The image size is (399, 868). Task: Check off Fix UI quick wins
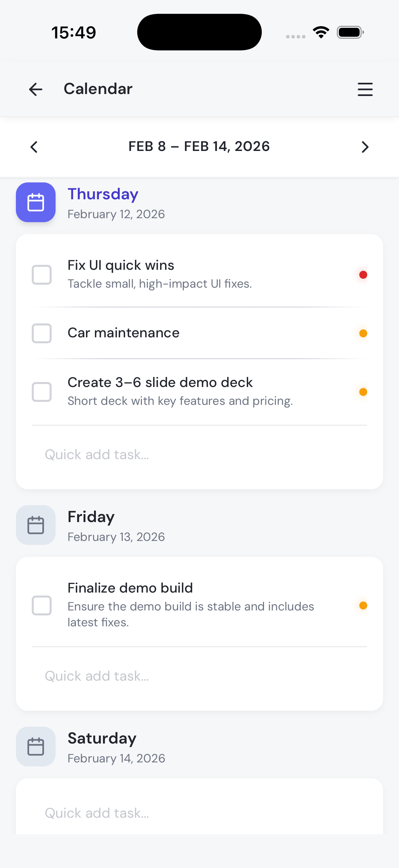click(x=42, y=275)
